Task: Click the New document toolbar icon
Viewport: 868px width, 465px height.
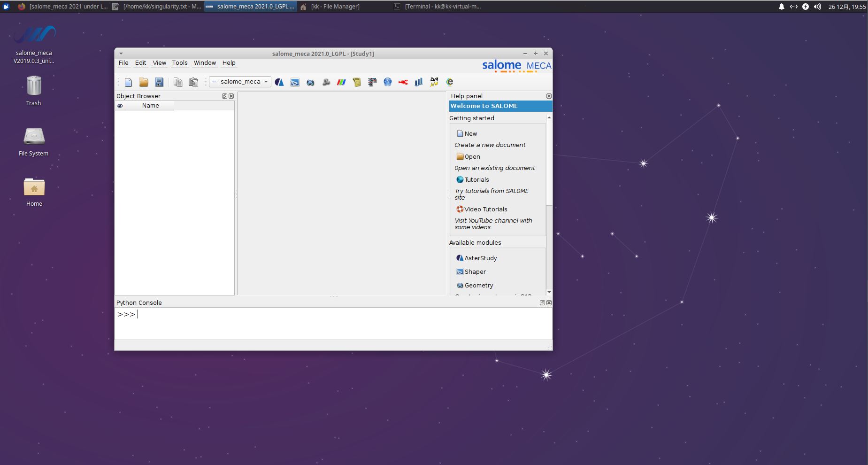Action: pos(128,82)
